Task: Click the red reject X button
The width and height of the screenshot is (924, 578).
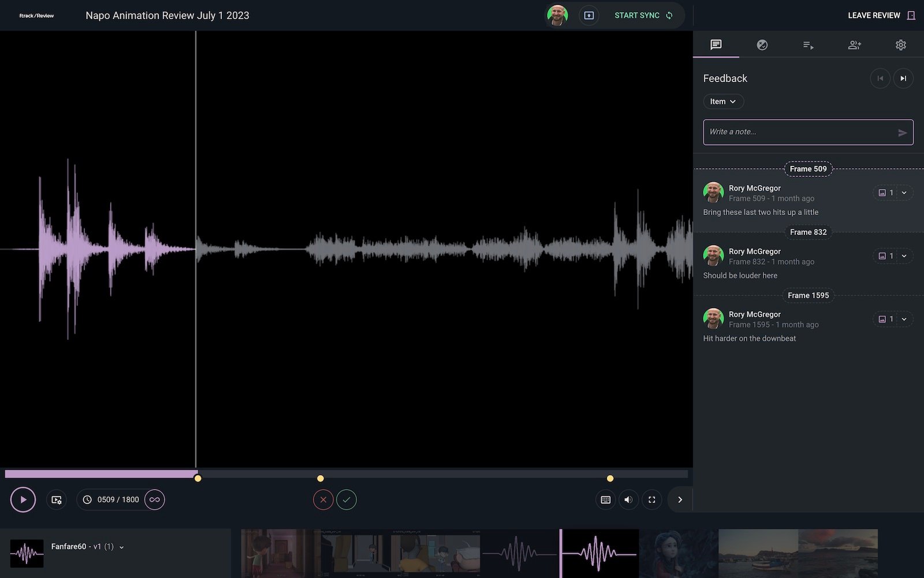Action: pyautogui.click(x=323, y=500)
